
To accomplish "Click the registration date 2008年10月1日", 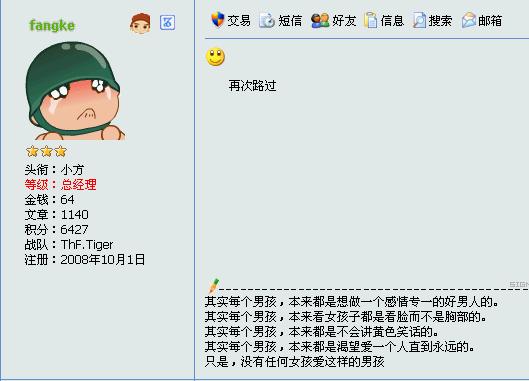I will 103,260.
